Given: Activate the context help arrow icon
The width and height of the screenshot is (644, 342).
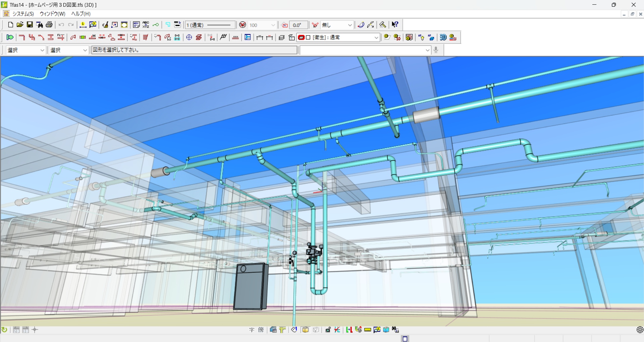Looking at the screenshot, I should pos(395,24).
